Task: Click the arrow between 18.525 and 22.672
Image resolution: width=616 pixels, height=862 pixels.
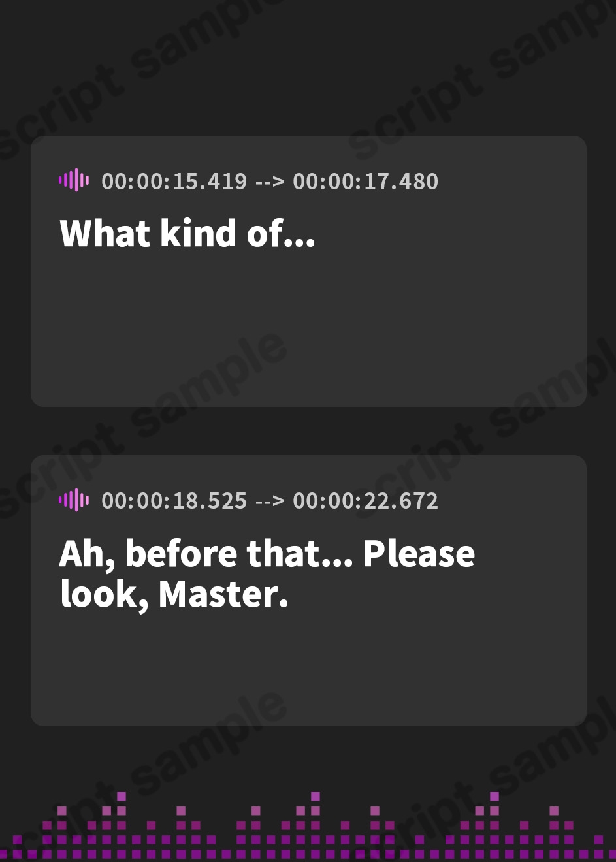Action: (x=270, y=501)
